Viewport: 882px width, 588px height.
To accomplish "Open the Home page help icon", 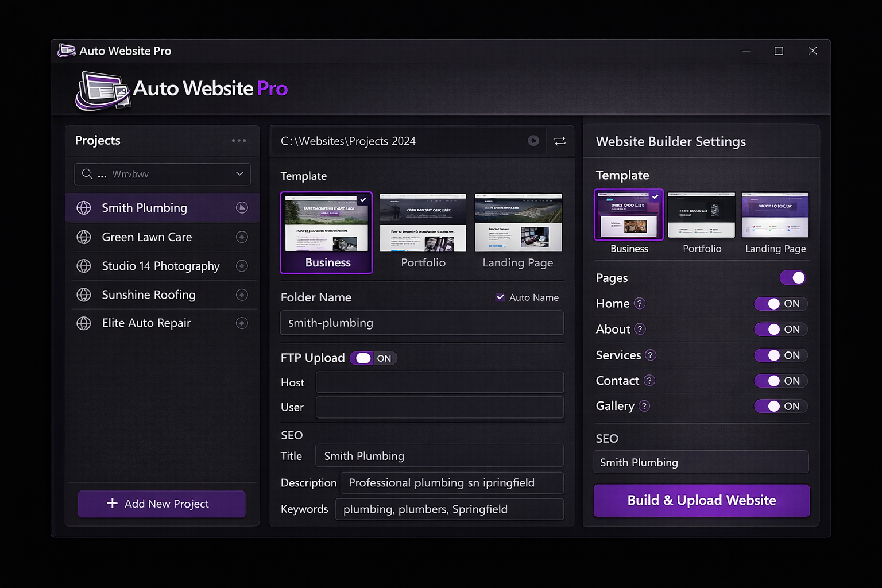I will 640,303.
